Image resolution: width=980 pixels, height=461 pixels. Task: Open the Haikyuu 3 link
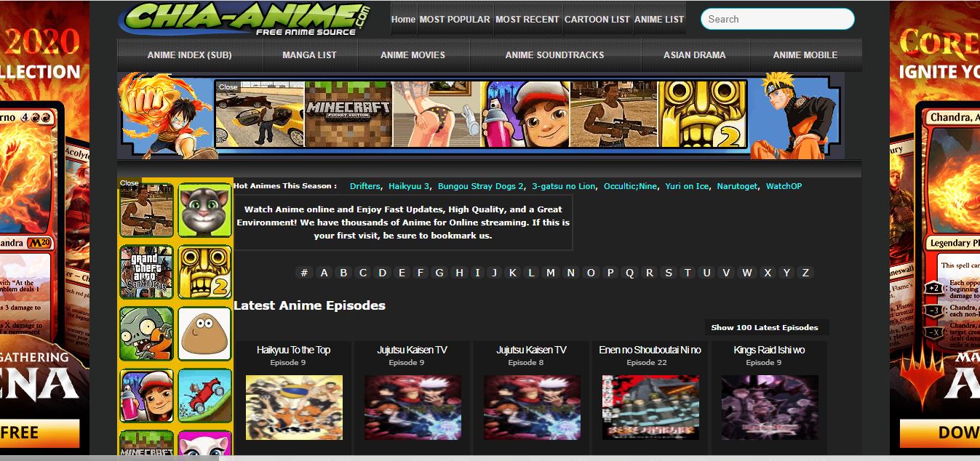[409, 186]
